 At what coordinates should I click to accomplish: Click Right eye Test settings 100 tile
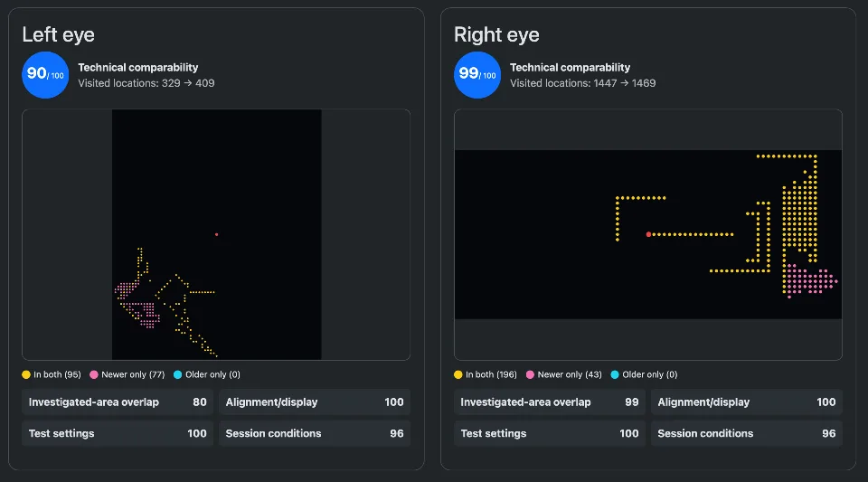[550, 433]
